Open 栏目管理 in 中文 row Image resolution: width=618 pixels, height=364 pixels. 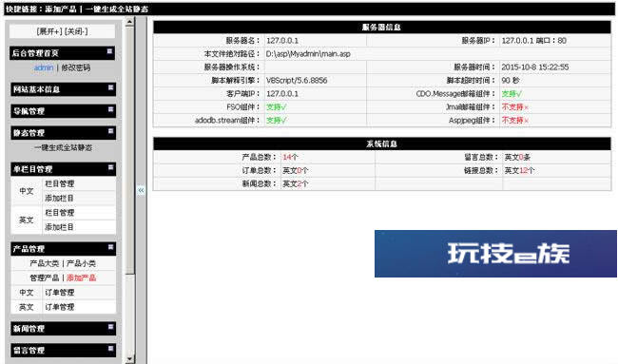click(x=60, y=183)
